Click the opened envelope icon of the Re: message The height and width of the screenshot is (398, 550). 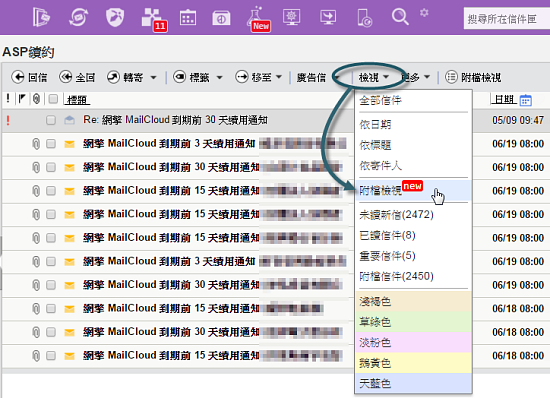pyautogui.click(x=69, y=120)
